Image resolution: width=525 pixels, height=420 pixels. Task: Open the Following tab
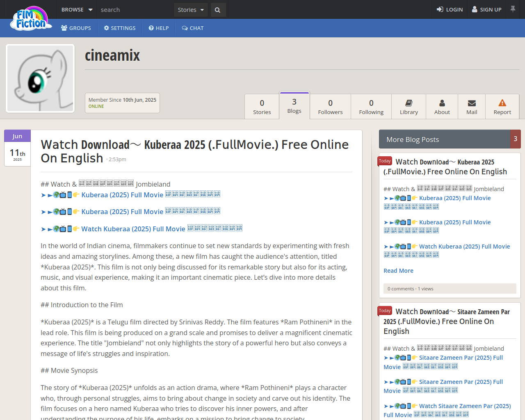click(x=371, y=107)
